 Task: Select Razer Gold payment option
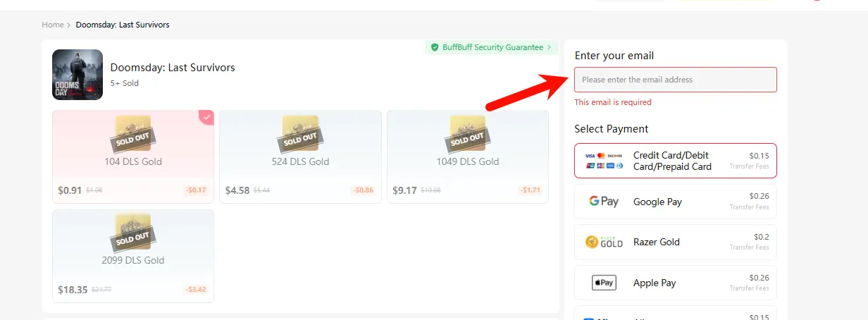click(675, 242)
